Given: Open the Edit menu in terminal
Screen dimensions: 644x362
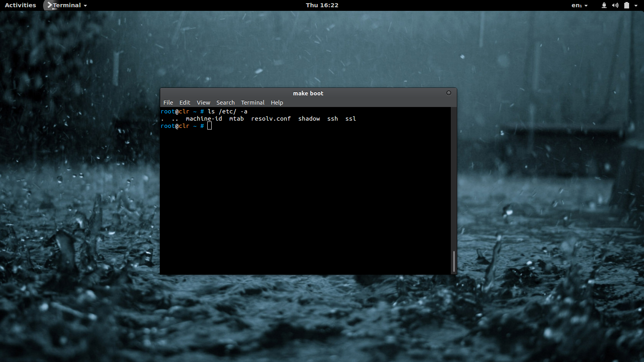Looking at the screenshot, I should click(185, 103).
